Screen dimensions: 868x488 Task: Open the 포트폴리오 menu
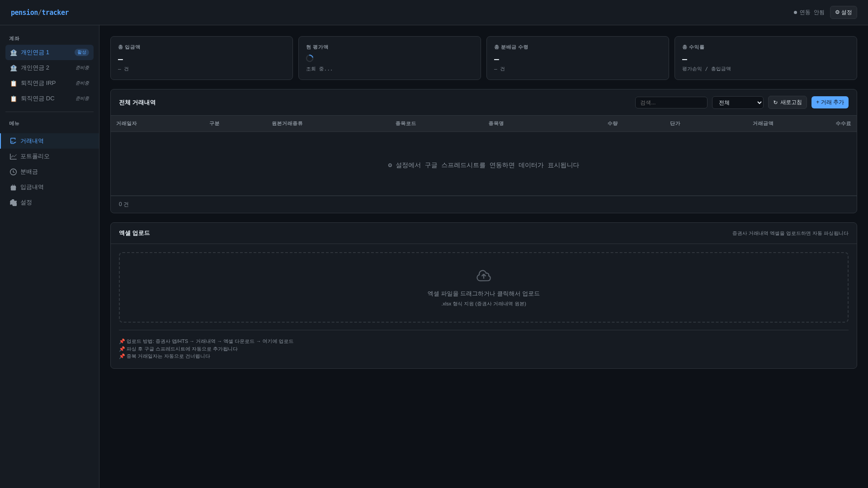coord(49,156)
